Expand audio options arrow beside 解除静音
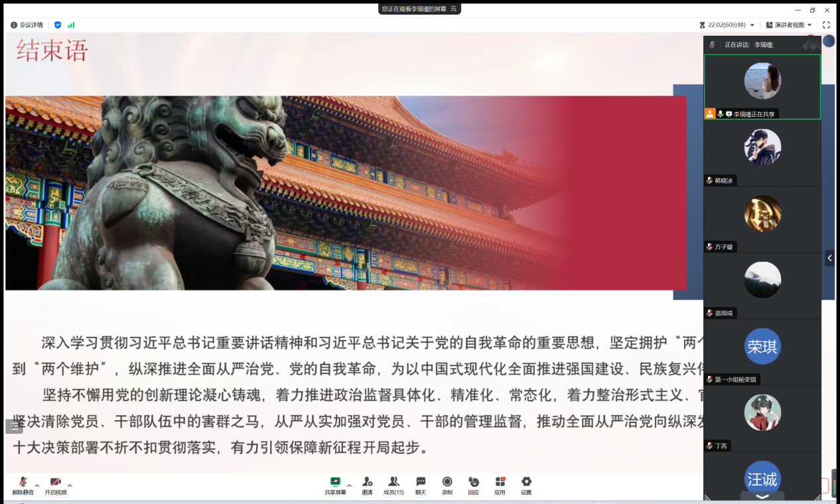 (37, 485)
